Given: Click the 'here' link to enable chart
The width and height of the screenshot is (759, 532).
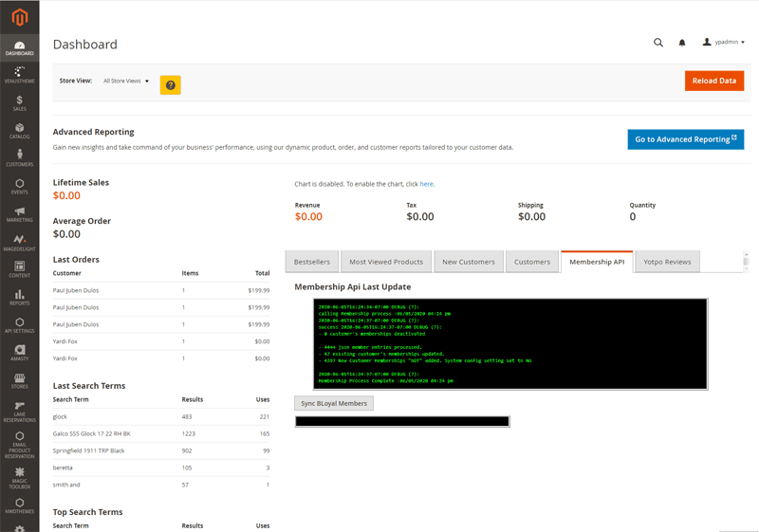Looking at the screenshot, I should [x=426, y=184].
